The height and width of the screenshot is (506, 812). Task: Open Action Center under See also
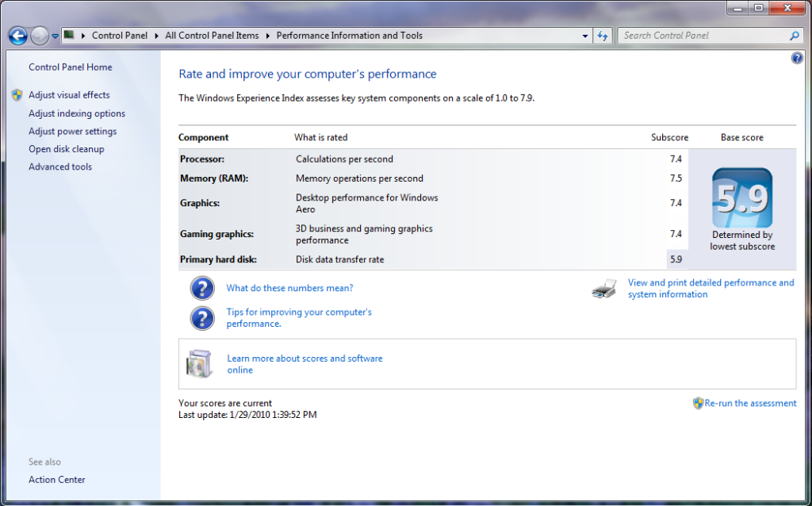point(57,480)
